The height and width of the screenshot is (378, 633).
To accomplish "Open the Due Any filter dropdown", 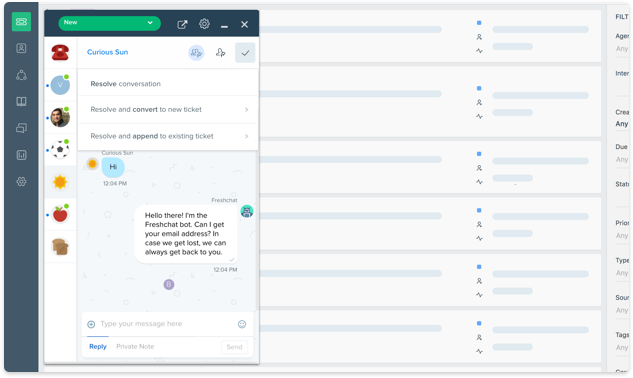I will 622,160.
